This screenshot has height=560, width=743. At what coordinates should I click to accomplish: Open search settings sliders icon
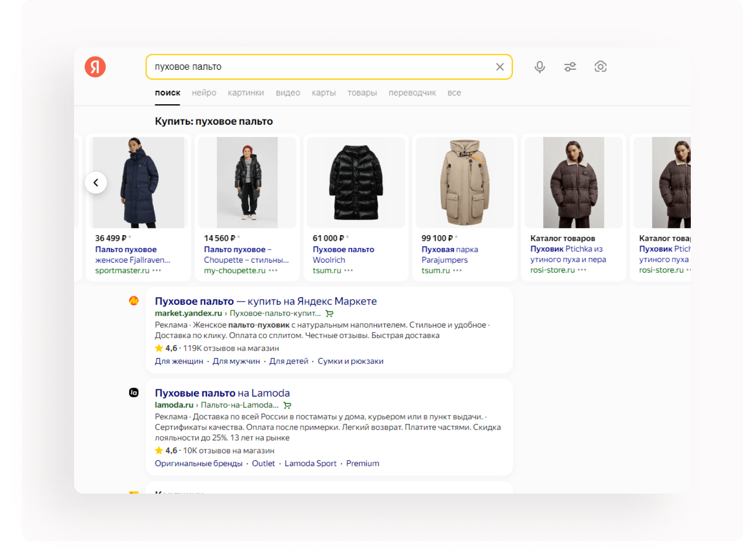(x=570, y=67)
